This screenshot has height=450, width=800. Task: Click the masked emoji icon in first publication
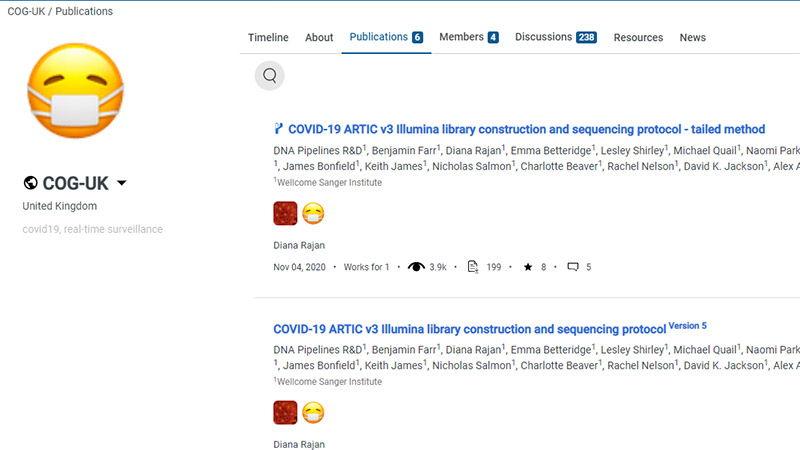(x=313, y=213)
